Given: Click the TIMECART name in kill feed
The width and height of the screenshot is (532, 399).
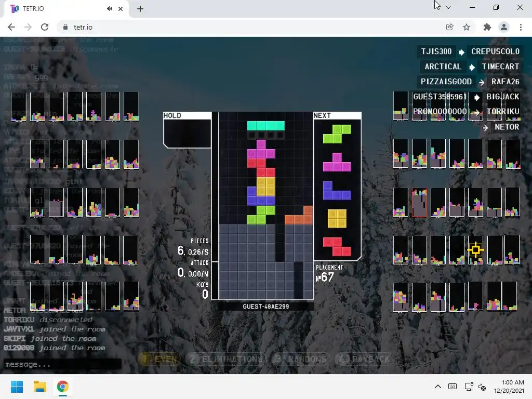Looking at the screenshot, I should pyautogui.click(x=500, y=66).
